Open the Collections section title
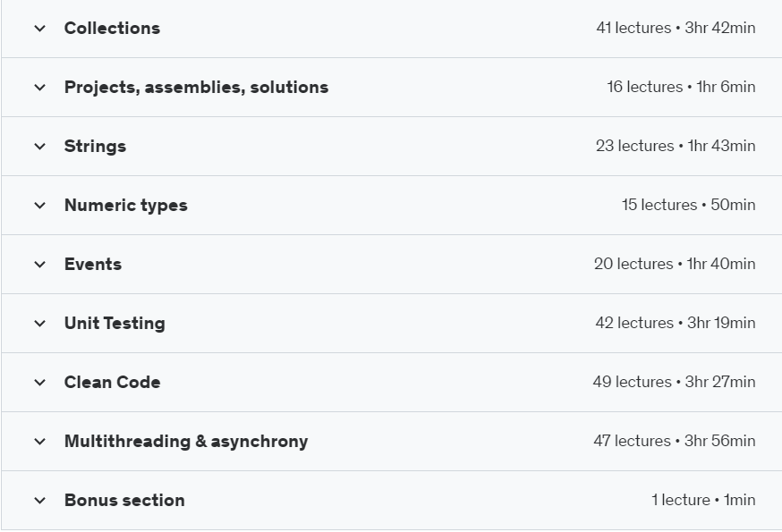 tap(112, 29)
